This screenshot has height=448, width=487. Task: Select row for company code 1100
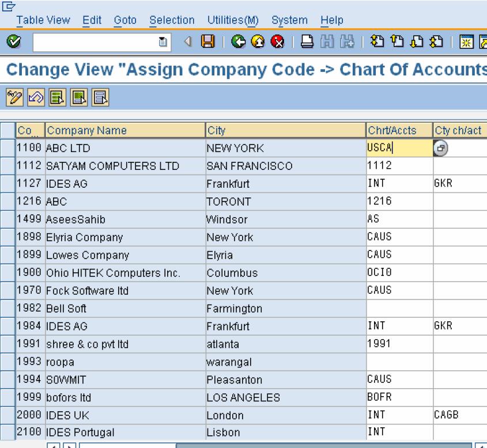coord(7,147)
